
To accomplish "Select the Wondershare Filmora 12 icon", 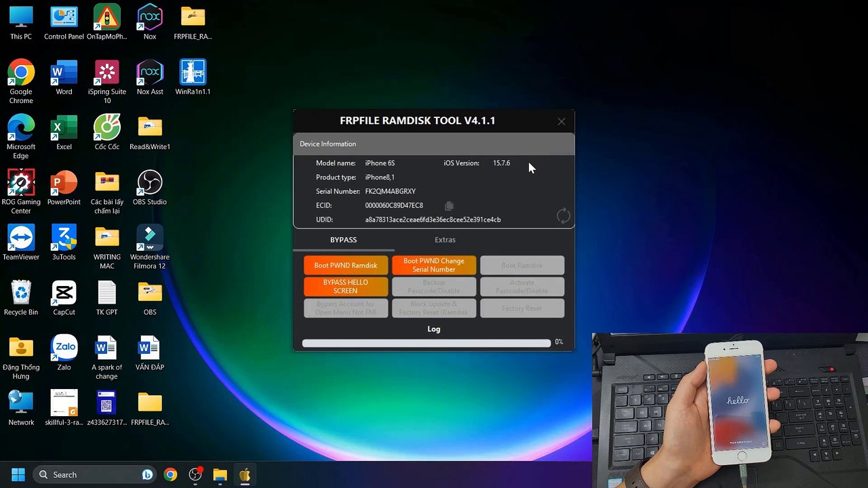I will [150, 247].
